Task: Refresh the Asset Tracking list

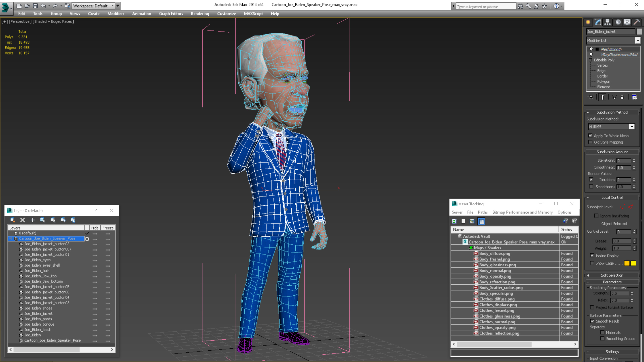Action: tap(454, 221)
